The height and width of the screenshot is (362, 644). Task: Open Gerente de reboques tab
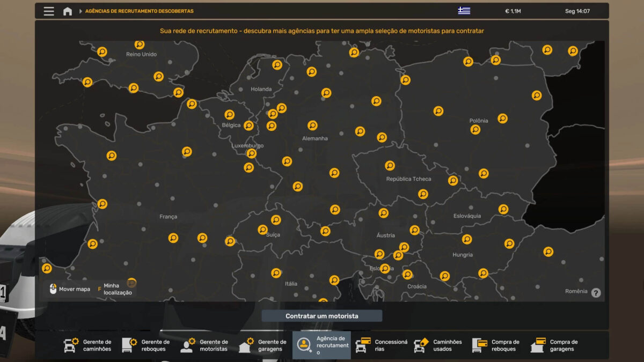point(146,345)
